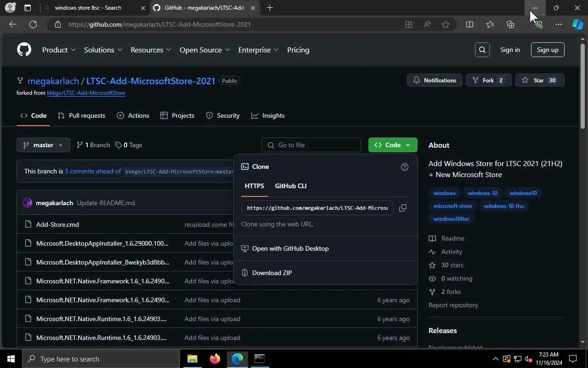Click the volume icon in system tray
The height and width of the screenshot is (368, 588).
coord(528,359)
